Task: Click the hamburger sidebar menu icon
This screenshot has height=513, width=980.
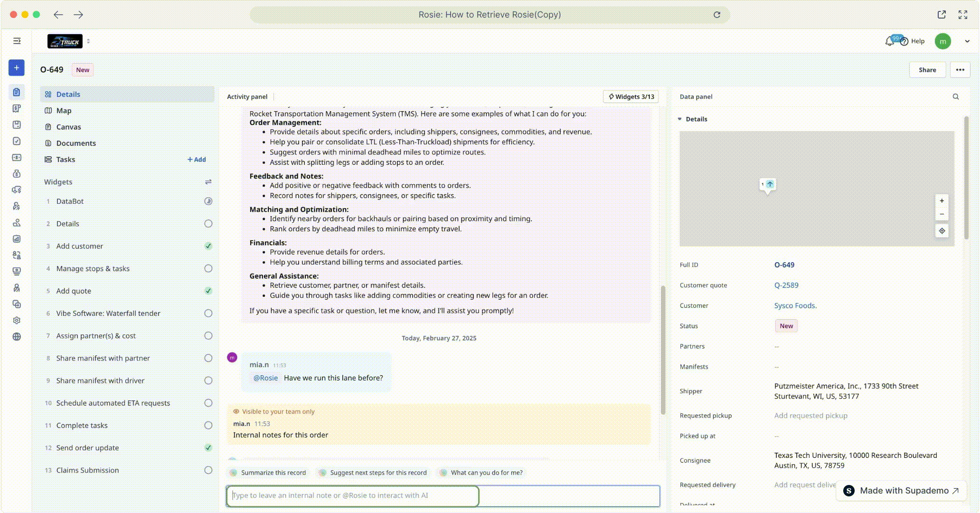Action: 17,41
